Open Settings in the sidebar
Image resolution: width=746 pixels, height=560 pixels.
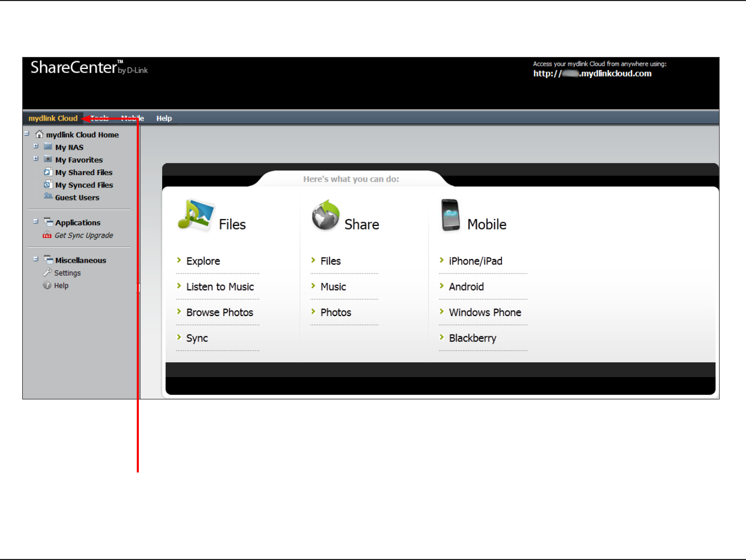(68, 273)
